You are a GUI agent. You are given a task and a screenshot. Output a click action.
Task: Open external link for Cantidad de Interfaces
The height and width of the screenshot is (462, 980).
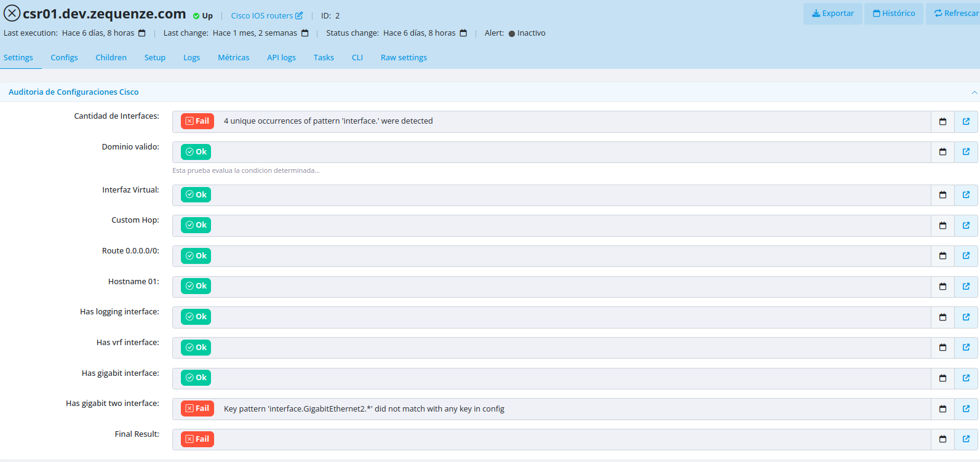(966, 122)
